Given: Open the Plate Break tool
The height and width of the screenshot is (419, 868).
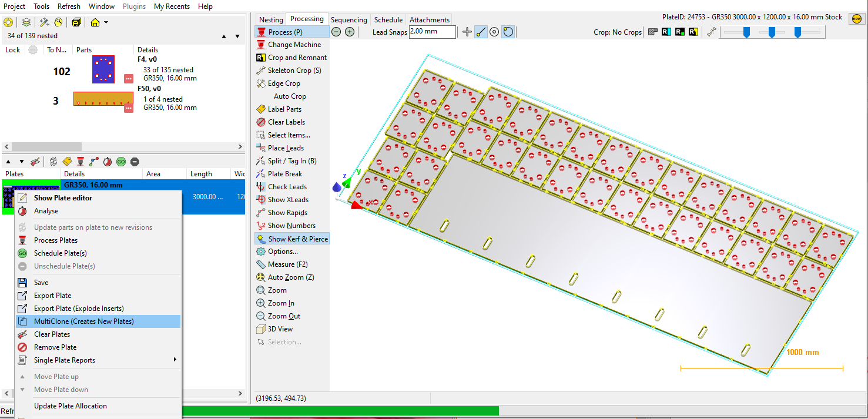Looking at the screenshot, I should point(287,173).
